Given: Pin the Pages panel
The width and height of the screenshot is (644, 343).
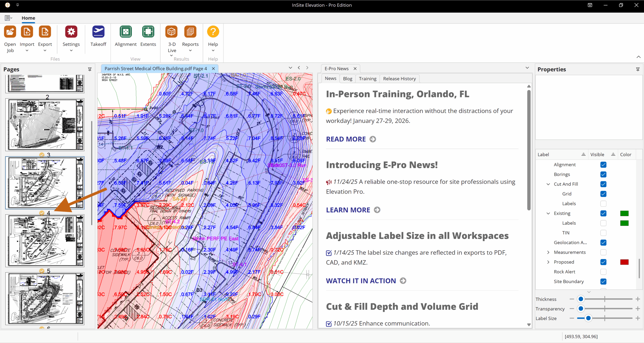Looking at the screenshot, I should 90,69.
